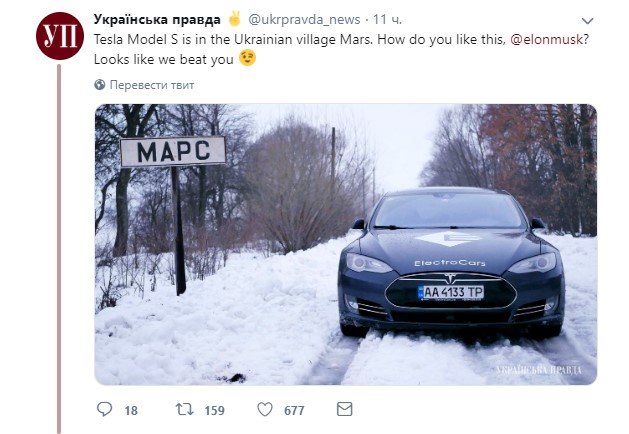Click the winking emoji ending the tweet
Image resolution: width=629 pixels, height=434 pixels.
[x=247, y=58]
